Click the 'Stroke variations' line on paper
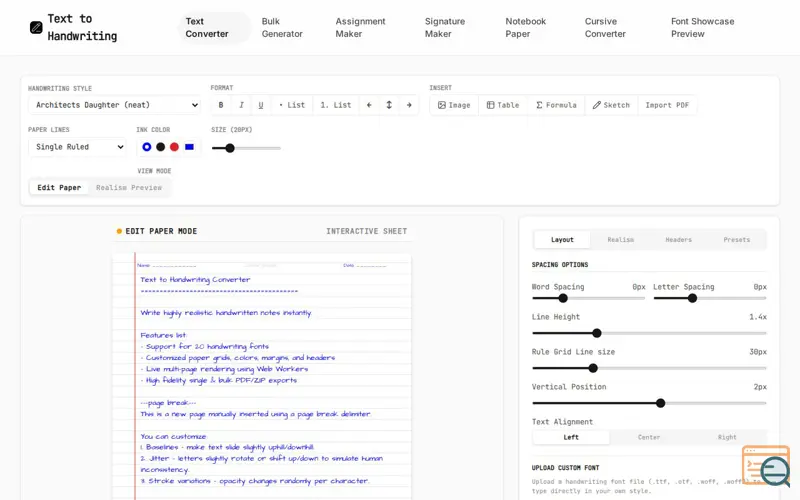The image size is (800, 500). coord(255,481)
